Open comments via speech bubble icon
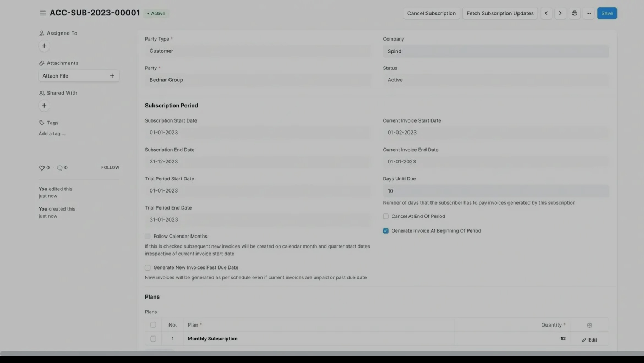Image resolution: width=644 pixels, height=363 pixels. point(60,168)
